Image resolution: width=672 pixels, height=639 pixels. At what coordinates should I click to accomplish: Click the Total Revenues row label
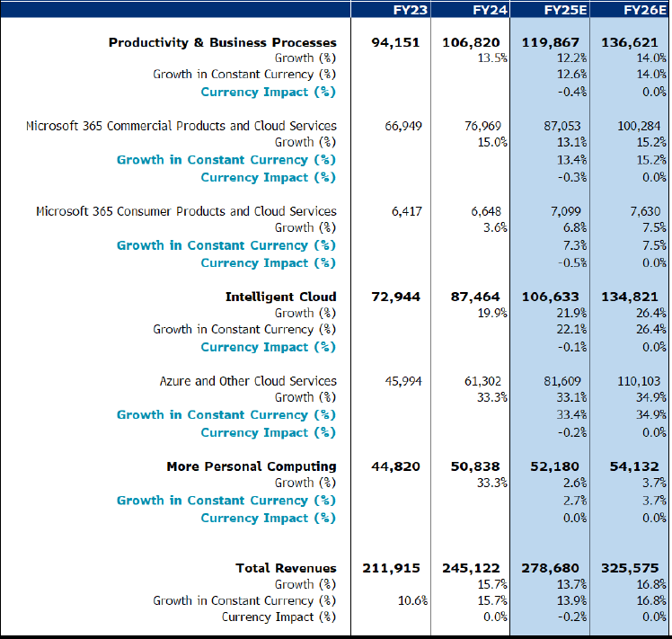tap(286, 568)
